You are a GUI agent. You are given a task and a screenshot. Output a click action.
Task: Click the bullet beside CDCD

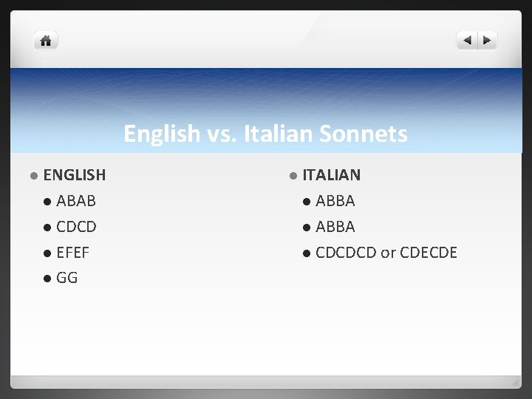tap(47, 227)
